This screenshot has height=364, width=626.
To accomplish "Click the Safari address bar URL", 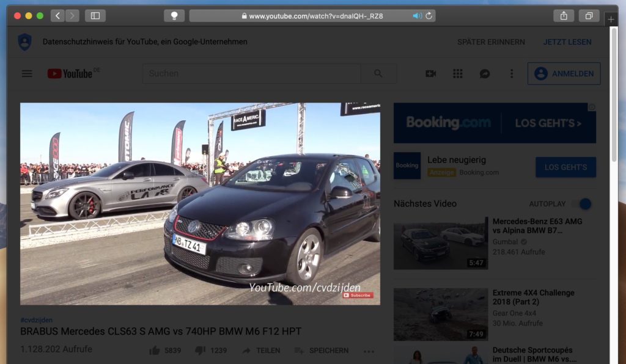I will point(316,16).
